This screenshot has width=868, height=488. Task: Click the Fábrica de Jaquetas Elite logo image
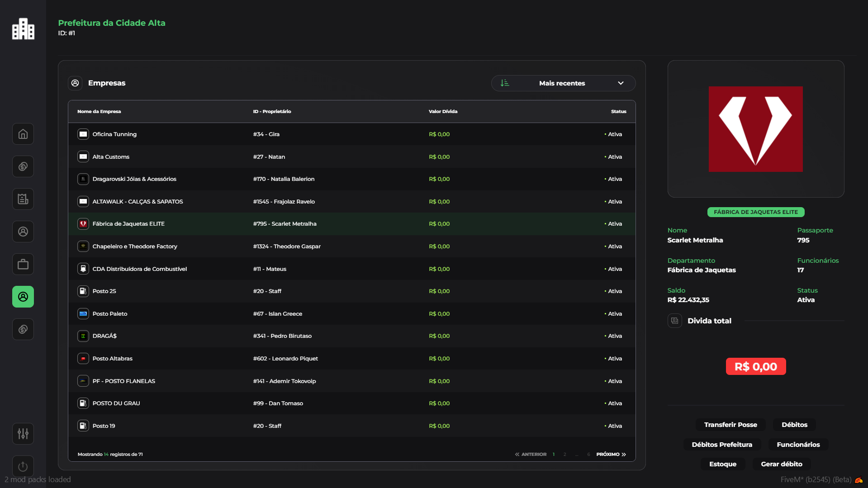(755, 129)
